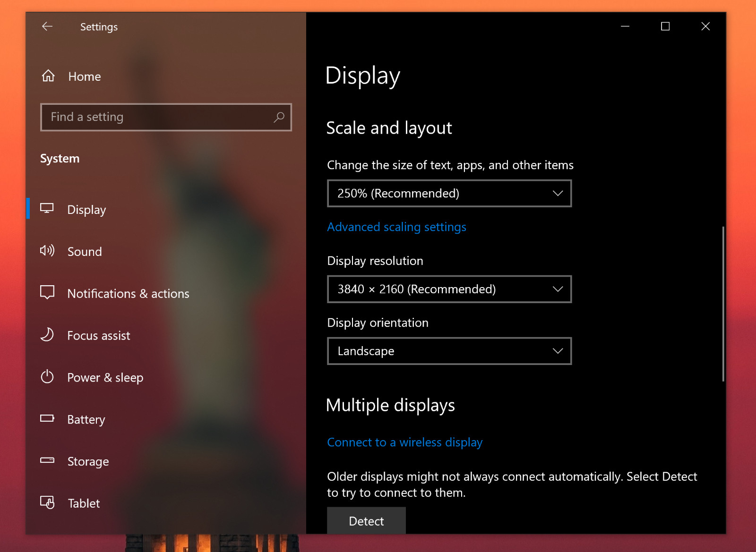756x552 pixels.
Task: Expand the Landscape orientation dropdown
Action: click(449, 351)
